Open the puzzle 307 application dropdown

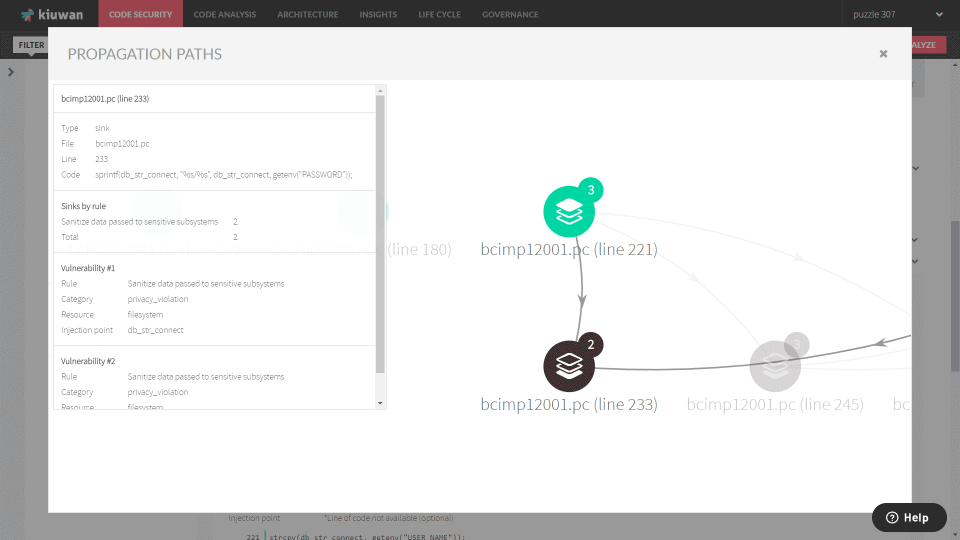pos(898,14)
